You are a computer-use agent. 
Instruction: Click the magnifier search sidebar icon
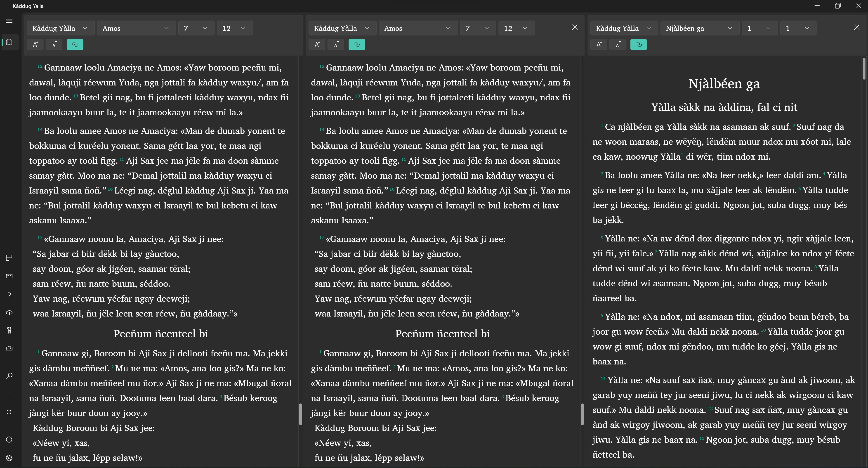click(x=9, y=376)
